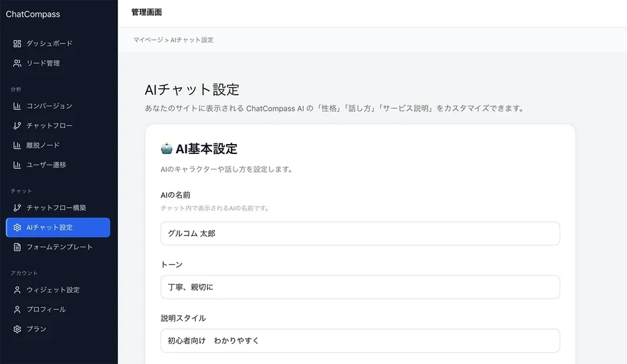Select チャットフロー under 分析
The width and height of the screenshot is (627, 364).
pos(58,125)
